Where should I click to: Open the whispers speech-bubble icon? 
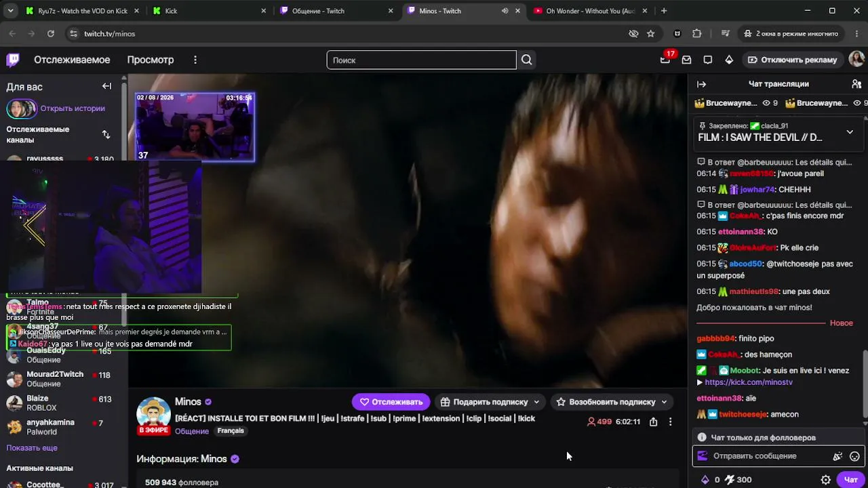coord(708,60)
